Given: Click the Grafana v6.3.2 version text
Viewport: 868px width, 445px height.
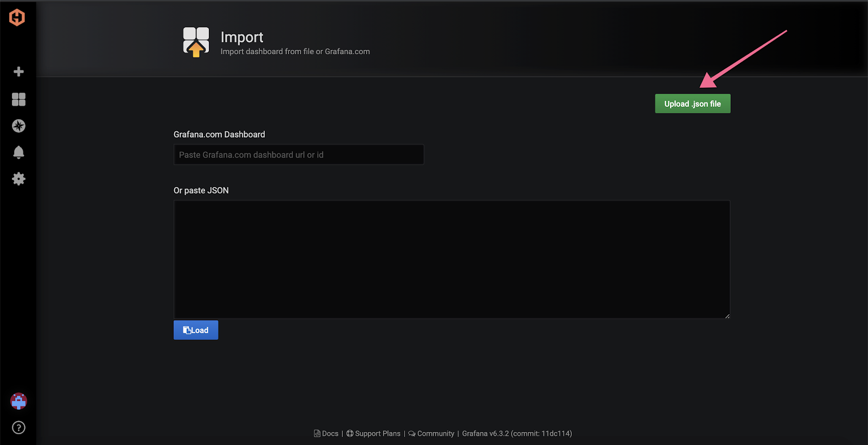Looking at the screenshot, I should [517, 434].
